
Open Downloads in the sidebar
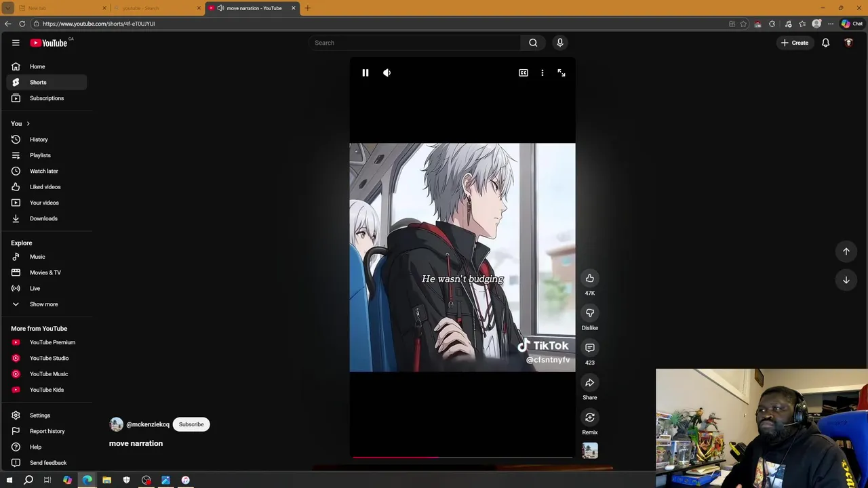pyautogui.click(x=47, y=218)
